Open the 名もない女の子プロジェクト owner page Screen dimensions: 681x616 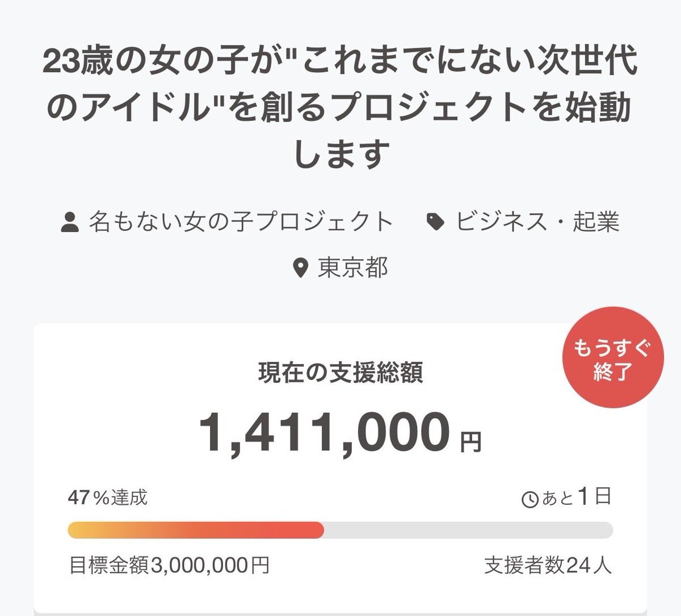tap(241, 222)
